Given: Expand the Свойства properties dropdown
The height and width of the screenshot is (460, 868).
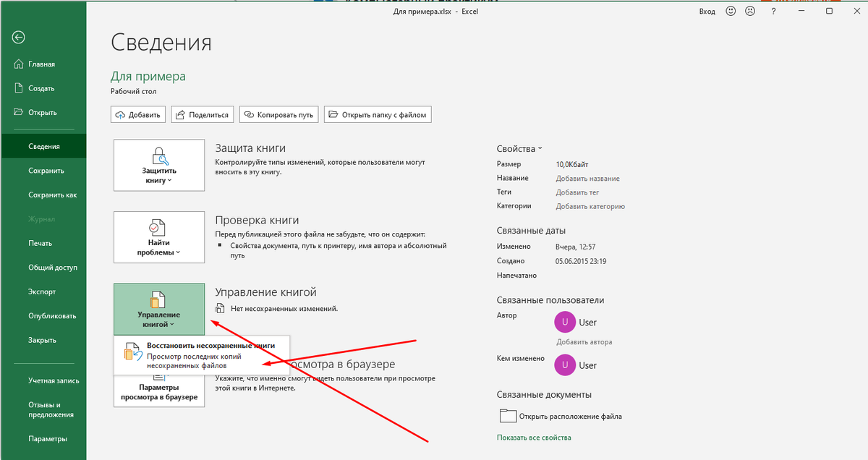Looking at the screenshot, I should coord(519,148).
